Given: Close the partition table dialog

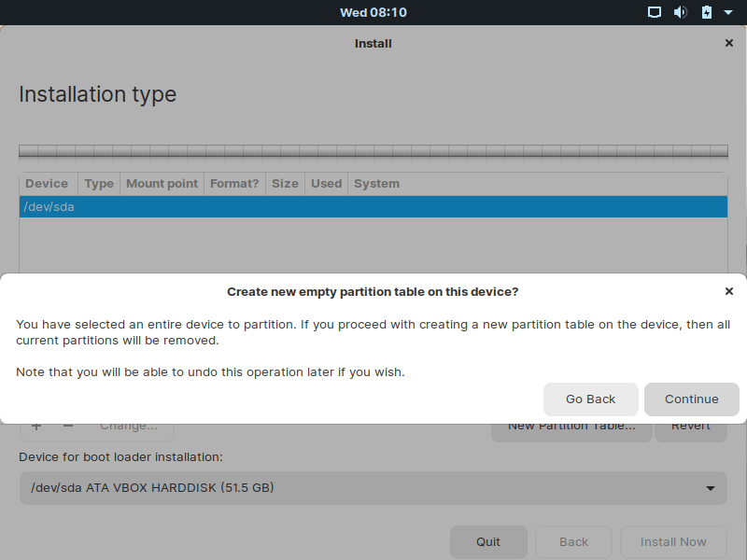Looking at the screenshot, I should pos(729,291).
